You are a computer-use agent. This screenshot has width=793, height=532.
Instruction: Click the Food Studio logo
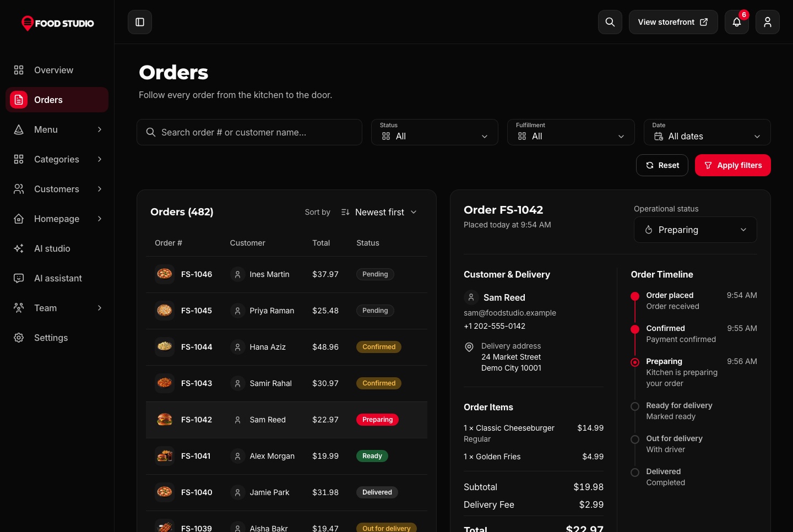(x=57, y=23)
